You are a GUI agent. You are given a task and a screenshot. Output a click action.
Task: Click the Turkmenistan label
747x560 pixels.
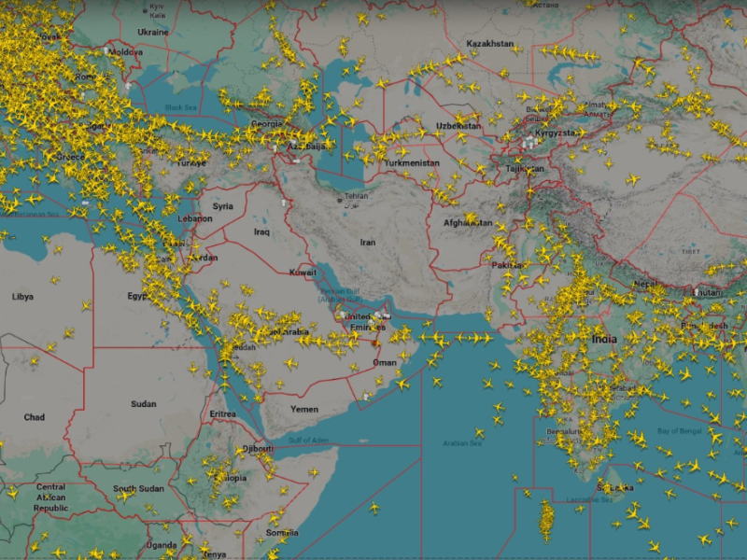click(x=411, y=162)
